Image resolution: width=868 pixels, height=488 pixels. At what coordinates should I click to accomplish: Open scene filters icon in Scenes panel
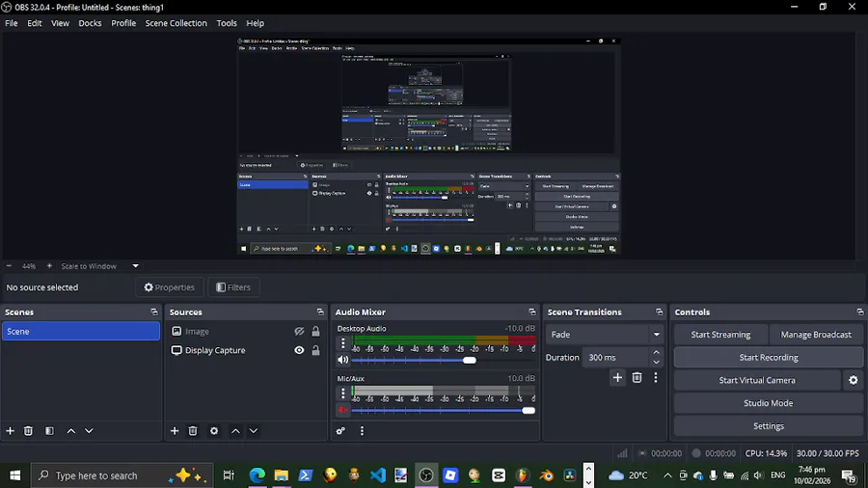[x=49, y=430]
